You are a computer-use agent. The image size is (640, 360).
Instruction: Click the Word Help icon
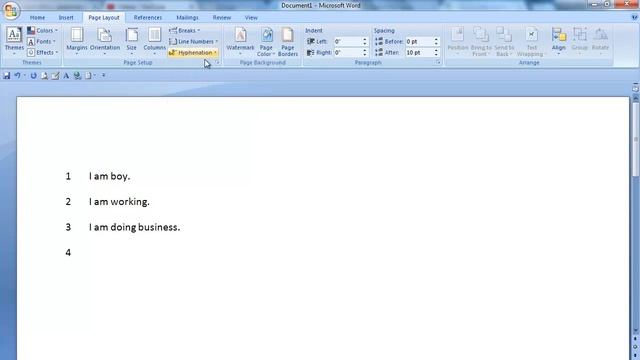pyautogui.click(x=634, y=18)
